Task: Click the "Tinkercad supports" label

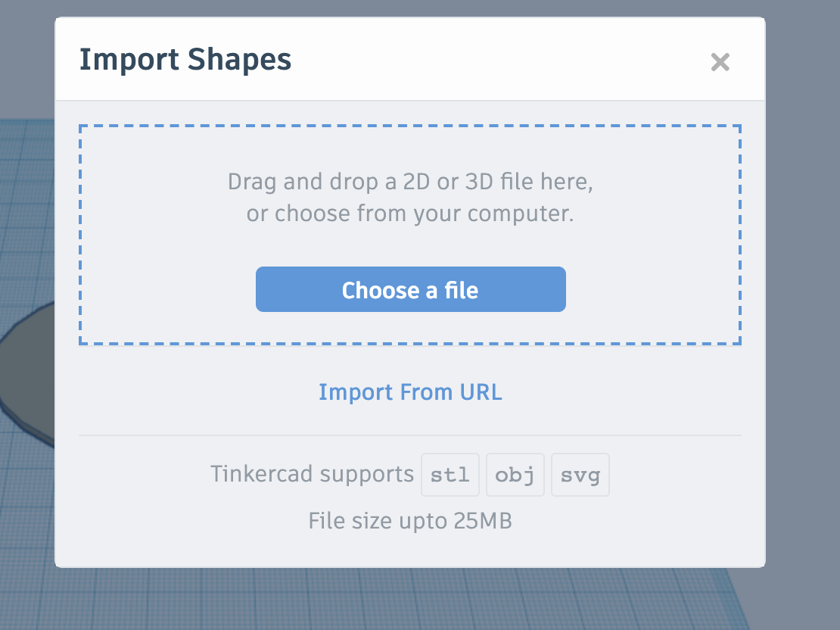Action: [312, 475]
